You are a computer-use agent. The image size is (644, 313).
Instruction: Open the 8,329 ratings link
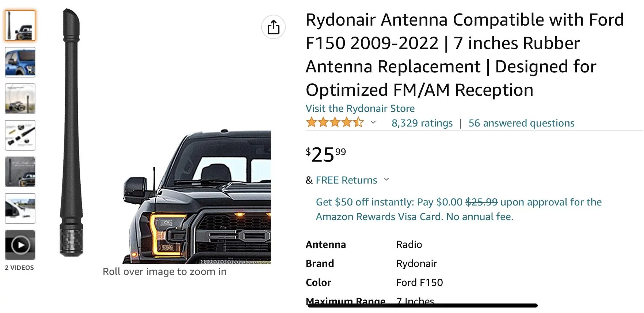point(422,123)
